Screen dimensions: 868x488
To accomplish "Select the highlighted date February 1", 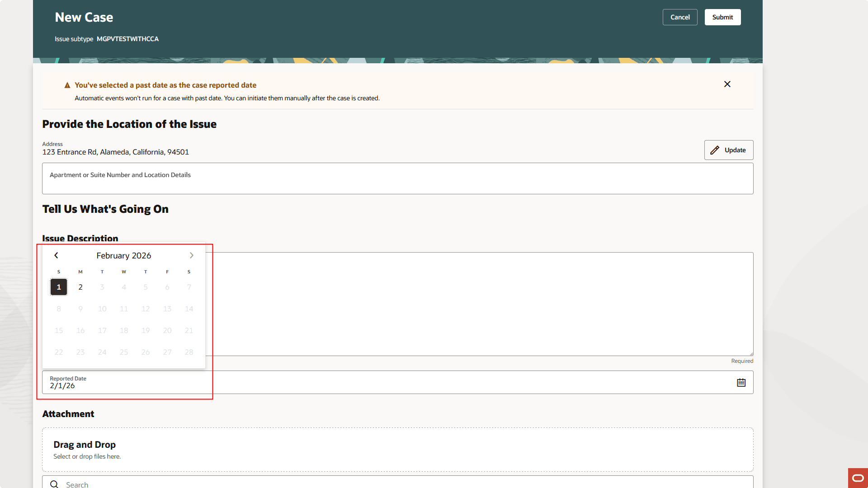I will point(58,287).
